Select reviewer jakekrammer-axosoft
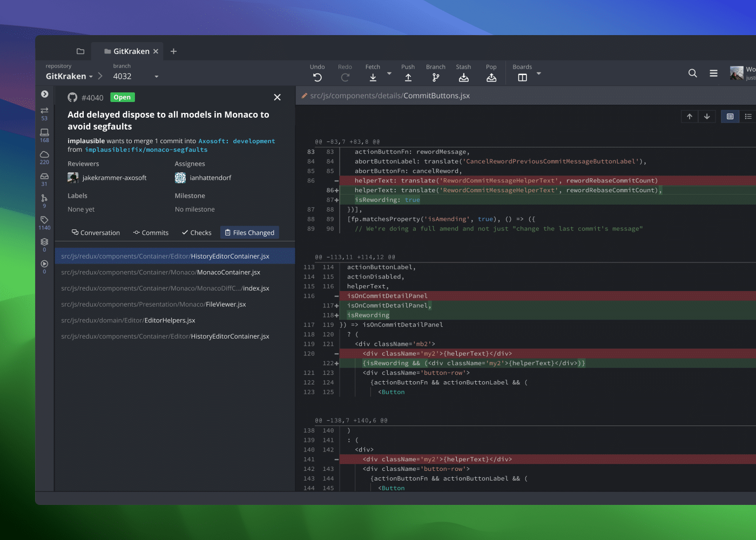756x540 pixels. [107, 178]
